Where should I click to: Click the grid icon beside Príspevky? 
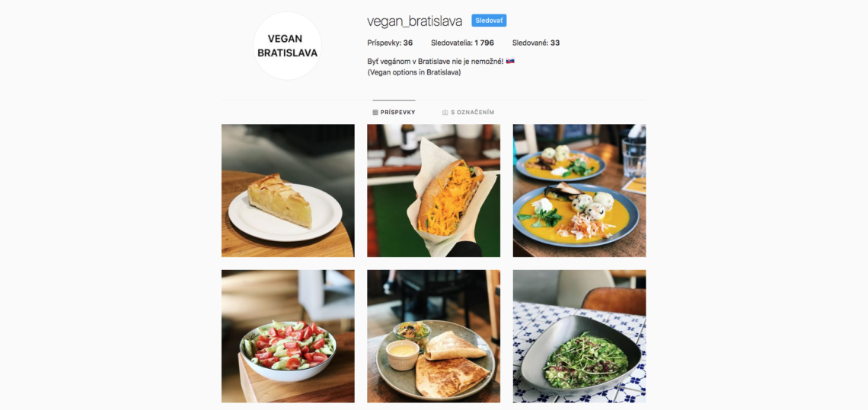pyautogui.click(x=375, y=113)
